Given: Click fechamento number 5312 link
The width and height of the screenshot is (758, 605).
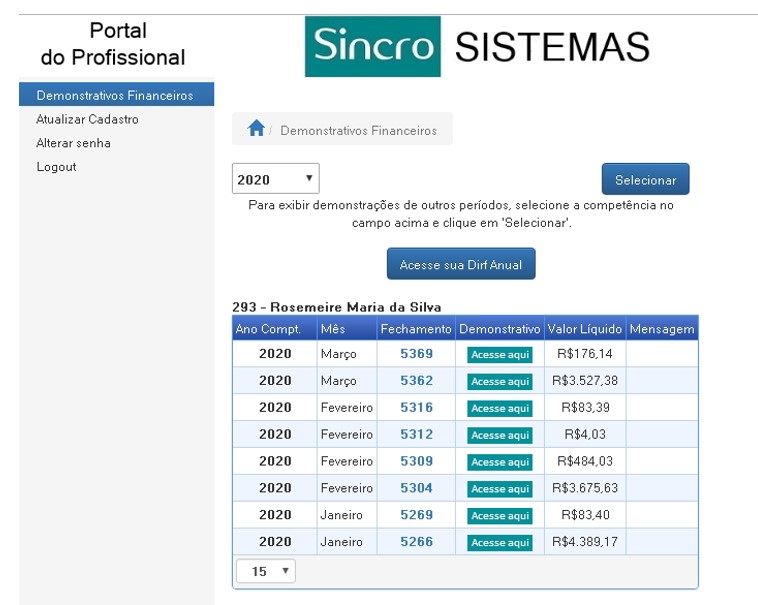Looking at the screenshot, I should (x=416, y=434).
